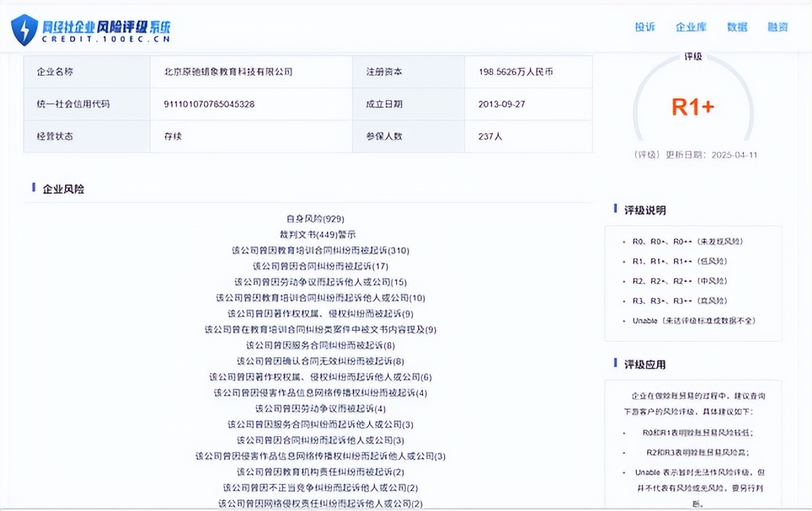Select the 存续 status value
This screenshot has width=812, height=511.
tap(173, 136)
